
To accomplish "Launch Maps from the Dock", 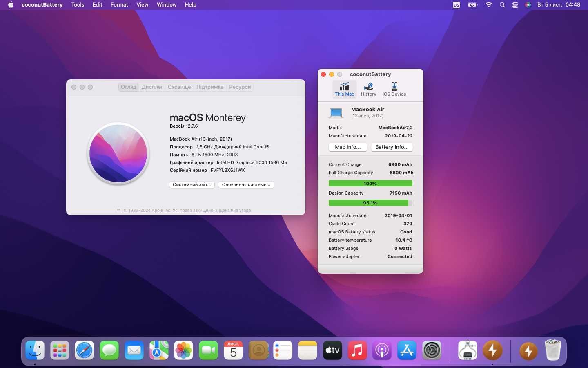I will click(x=159, y=350).
